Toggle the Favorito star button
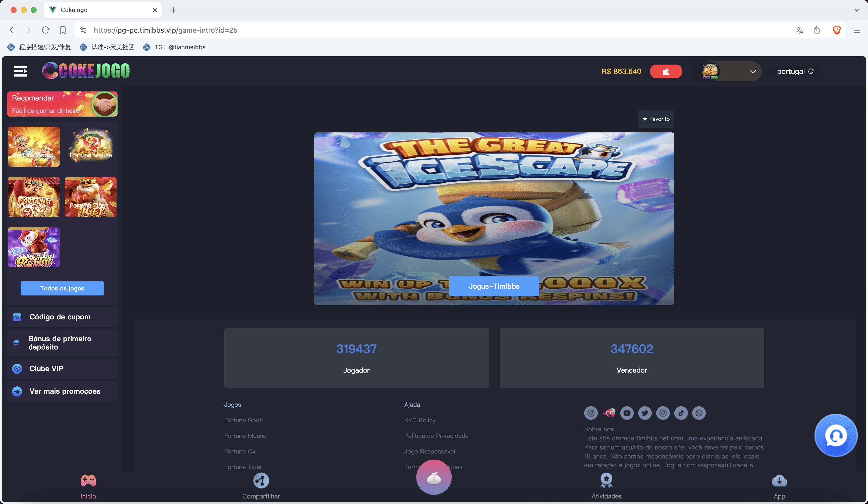 click(656, 119)
